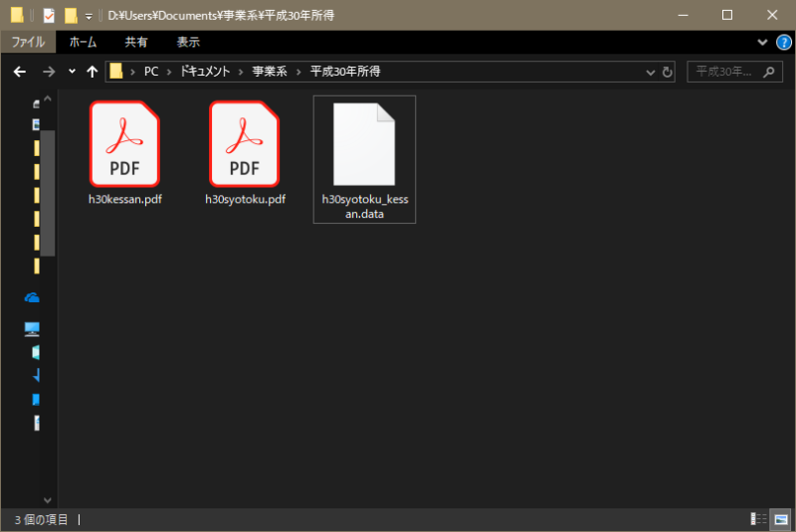The image size is (796, 532).
Task: Select the h30syotoku.pdf file name
Action: [x=245, y=199]
